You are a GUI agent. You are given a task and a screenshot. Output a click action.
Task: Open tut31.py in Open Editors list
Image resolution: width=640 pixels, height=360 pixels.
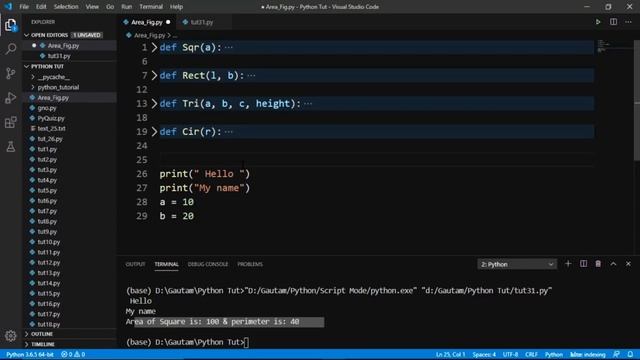59,56
